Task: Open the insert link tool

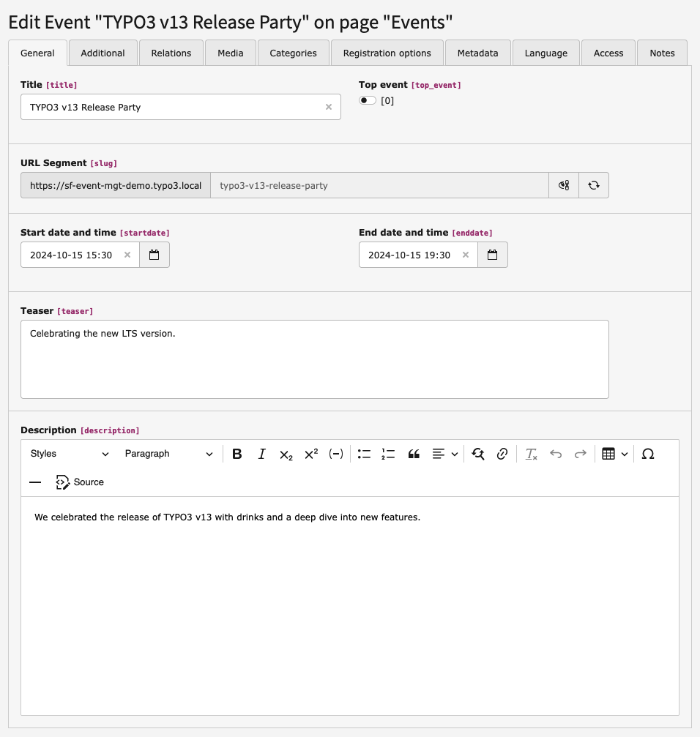Action: (502, 454)
